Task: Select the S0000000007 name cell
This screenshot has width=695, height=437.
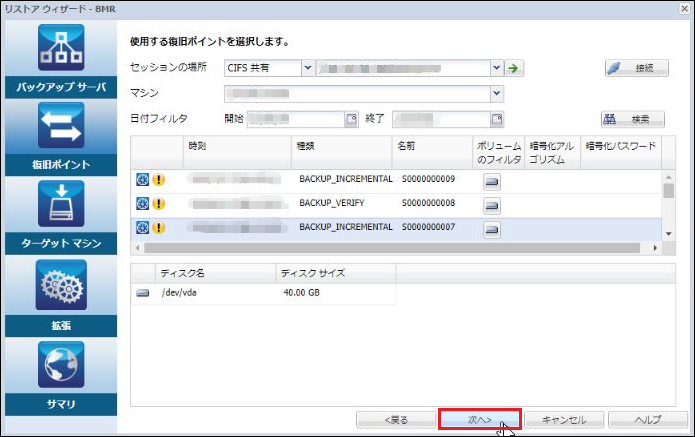Action: click(428, 227)
